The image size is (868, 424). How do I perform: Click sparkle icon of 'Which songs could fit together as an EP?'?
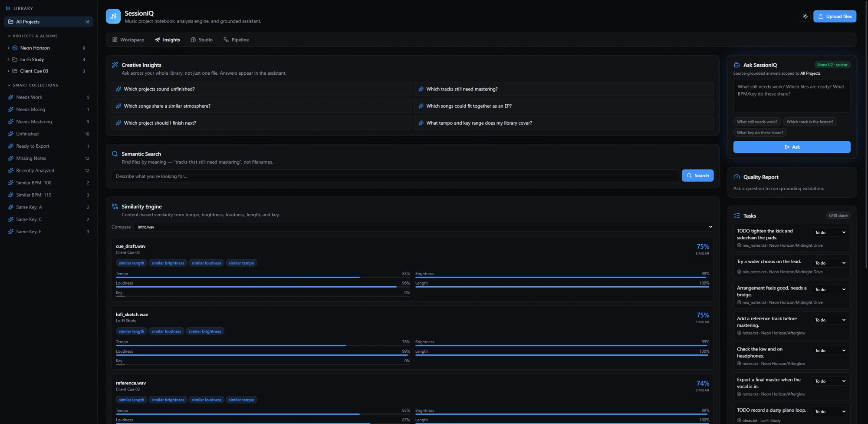[x=421, y=106]
